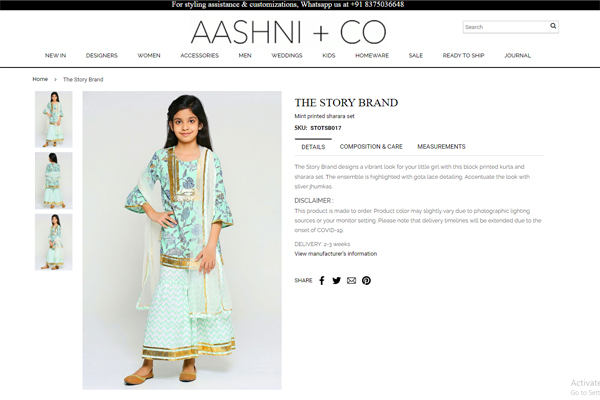600x400 pixels.
Task: Go to the Kids section
Action: pyautogui.click(x=329, y=56)
